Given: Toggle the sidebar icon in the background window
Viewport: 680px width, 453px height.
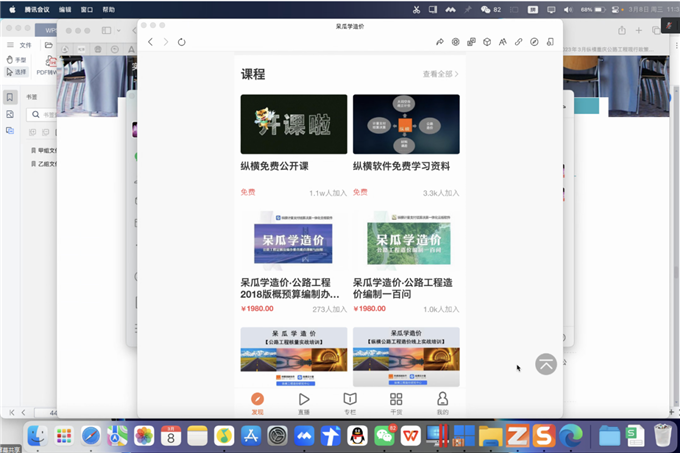Looking at the screenshot, I should (106, 30).
